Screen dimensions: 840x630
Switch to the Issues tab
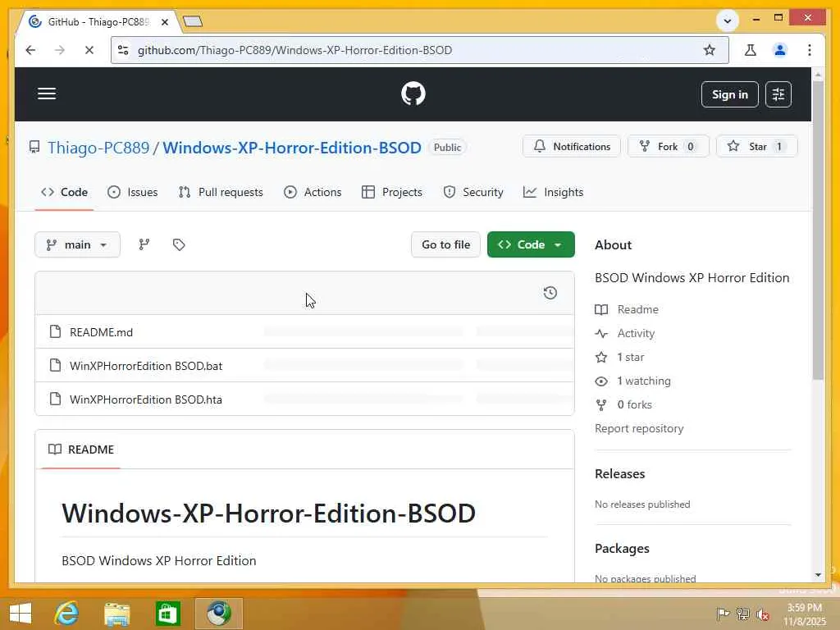tap(132, 192)
